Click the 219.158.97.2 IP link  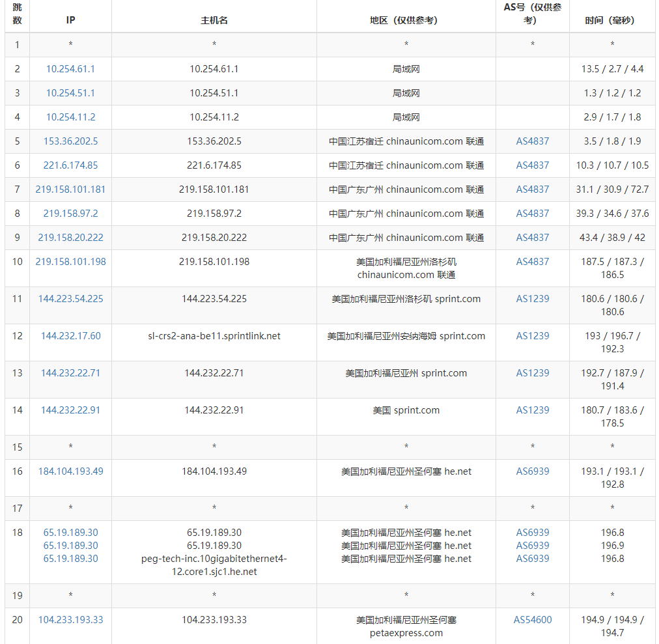click(x=70, y=213)
